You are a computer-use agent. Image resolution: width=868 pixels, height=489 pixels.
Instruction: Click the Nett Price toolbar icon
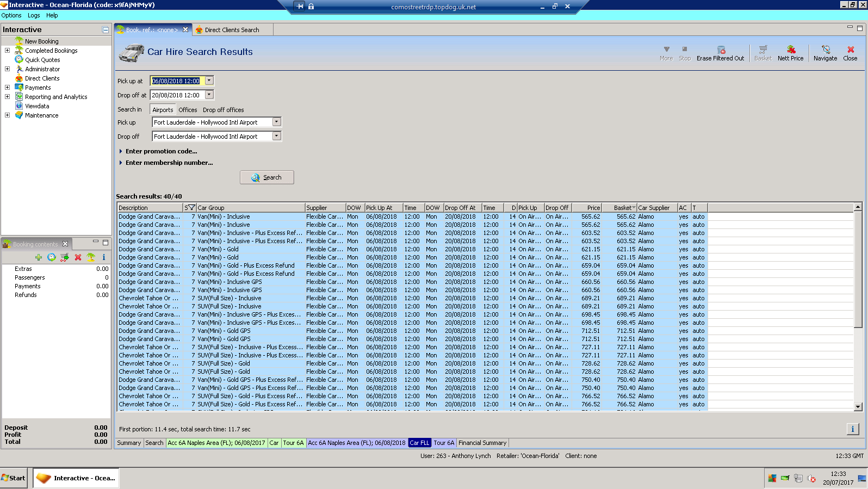(791, 49)
